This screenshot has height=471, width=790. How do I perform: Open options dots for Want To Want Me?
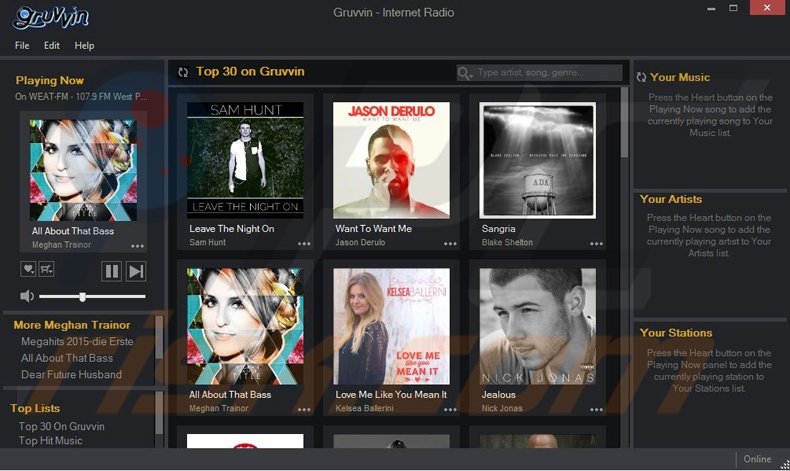[x=450, y=244]
